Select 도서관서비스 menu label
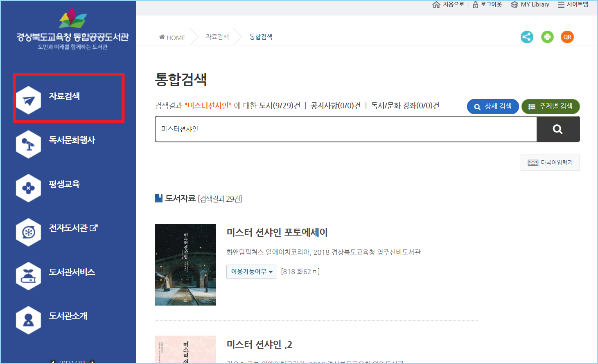 (72, 272)
